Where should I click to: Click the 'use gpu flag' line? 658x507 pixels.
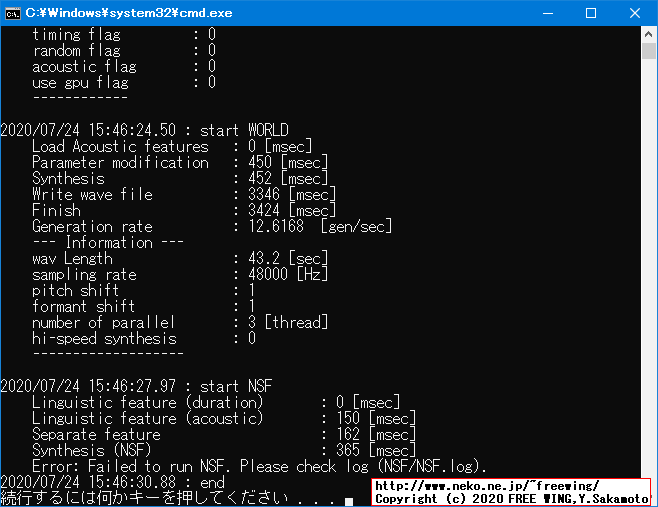pyautogui.click(x=124, y=82)
